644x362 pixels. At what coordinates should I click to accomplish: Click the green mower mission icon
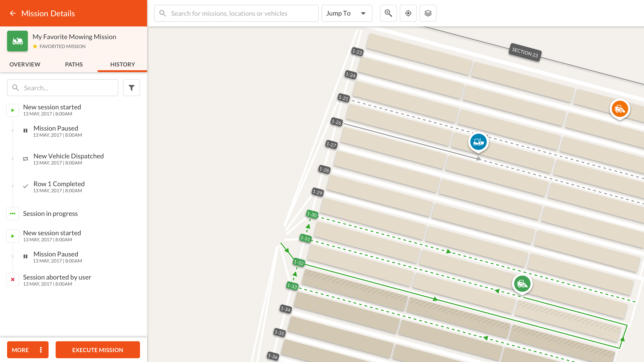(x=17, y=41)
